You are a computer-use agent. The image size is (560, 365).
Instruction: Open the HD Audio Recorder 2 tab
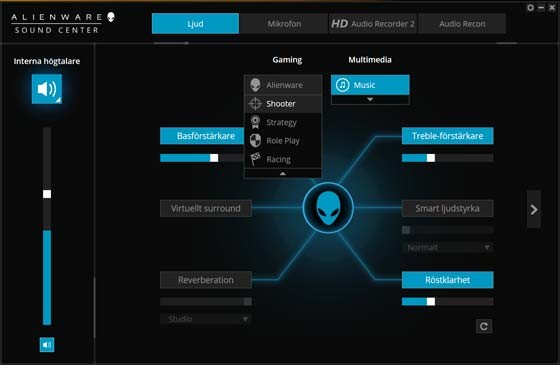point(372,24)
